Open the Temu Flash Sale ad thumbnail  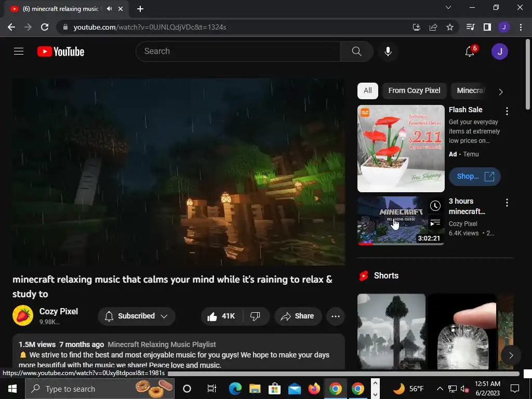coord(401,149)
